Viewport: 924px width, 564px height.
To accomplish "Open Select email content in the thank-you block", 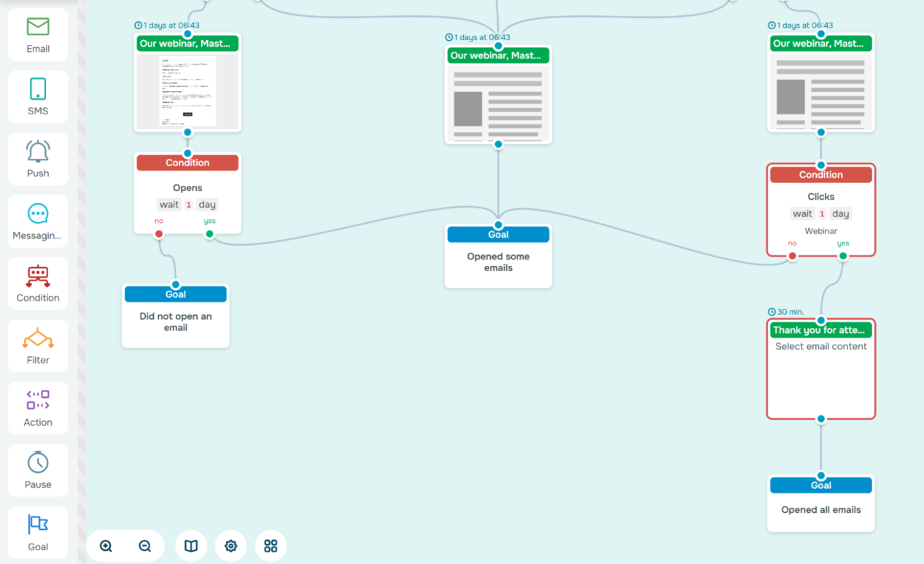I will point(820,346).
